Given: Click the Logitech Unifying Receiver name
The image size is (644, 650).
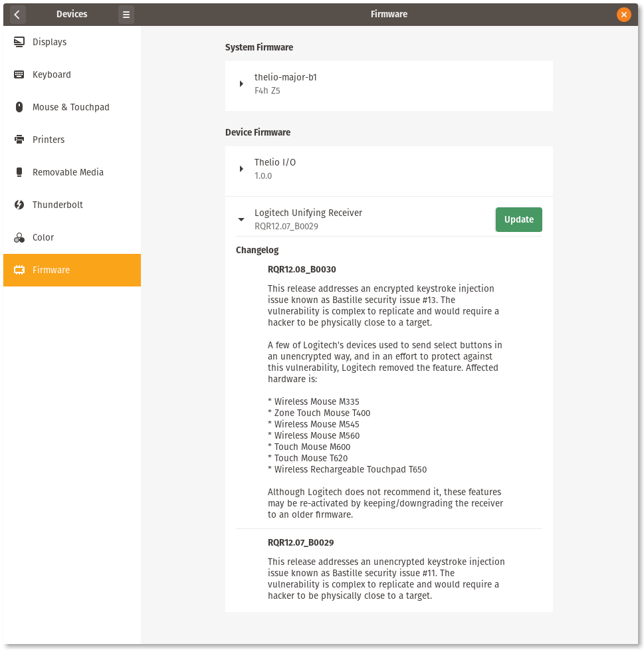Looking at the screenshot, I should click(308, 213).
